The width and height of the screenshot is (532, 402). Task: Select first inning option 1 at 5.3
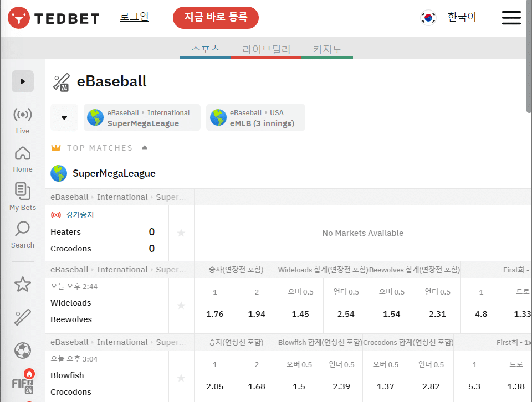(474, 376)
